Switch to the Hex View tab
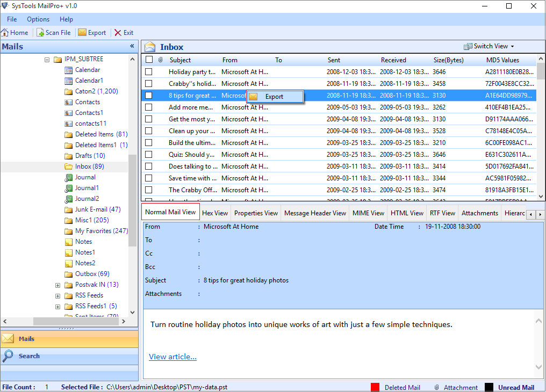 coord(215,213)
